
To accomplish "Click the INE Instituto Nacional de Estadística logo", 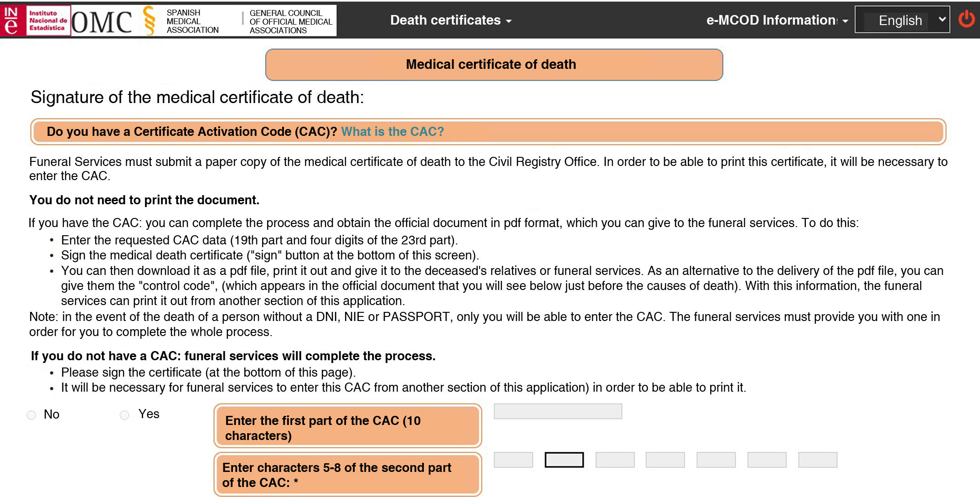I will coord(36,21).
